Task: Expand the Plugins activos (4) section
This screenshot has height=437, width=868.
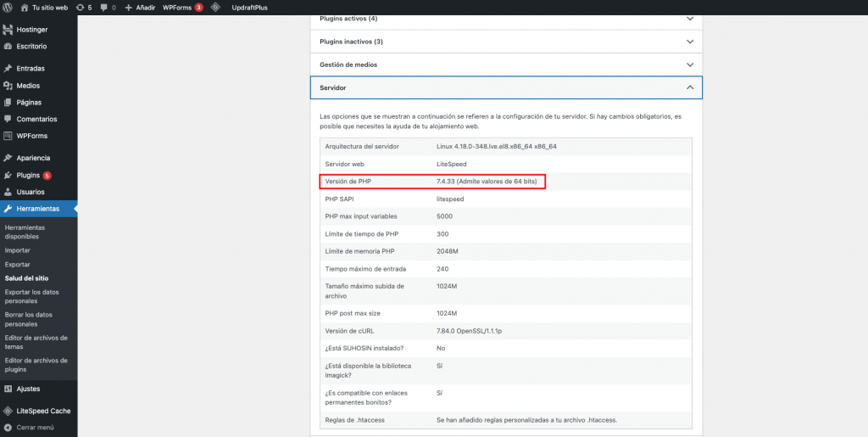Action: tap(505, 18)
